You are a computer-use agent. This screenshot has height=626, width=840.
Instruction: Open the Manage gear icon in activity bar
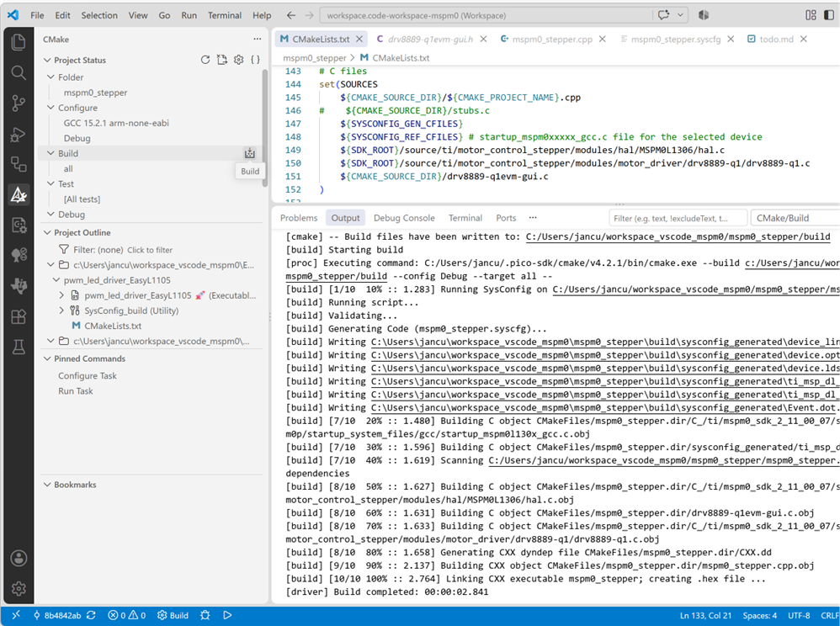click(19, 588)
